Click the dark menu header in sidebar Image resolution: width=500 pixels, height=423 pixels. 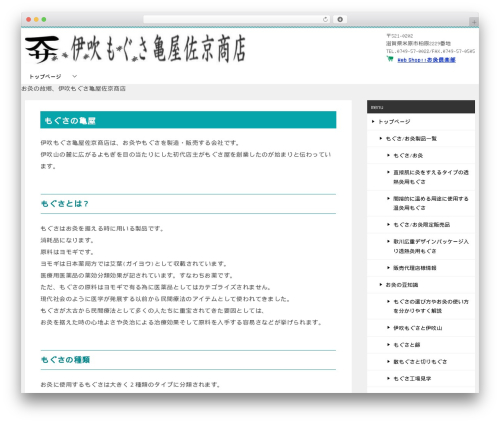coord(421,107)
